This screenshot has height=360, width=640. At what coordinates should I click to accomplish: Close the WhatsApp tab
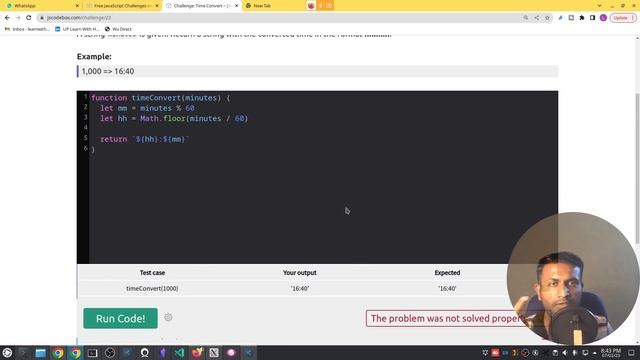78,6
